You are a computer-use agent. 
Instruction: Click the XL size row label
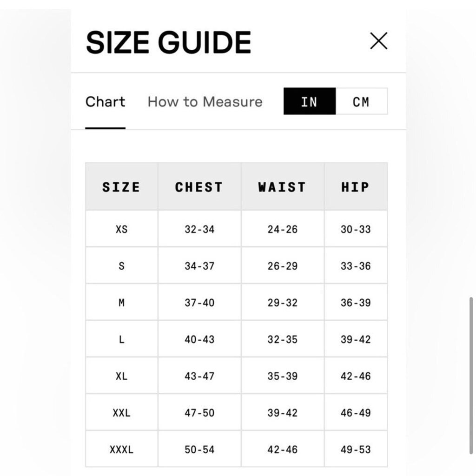(x=121, y=376)
